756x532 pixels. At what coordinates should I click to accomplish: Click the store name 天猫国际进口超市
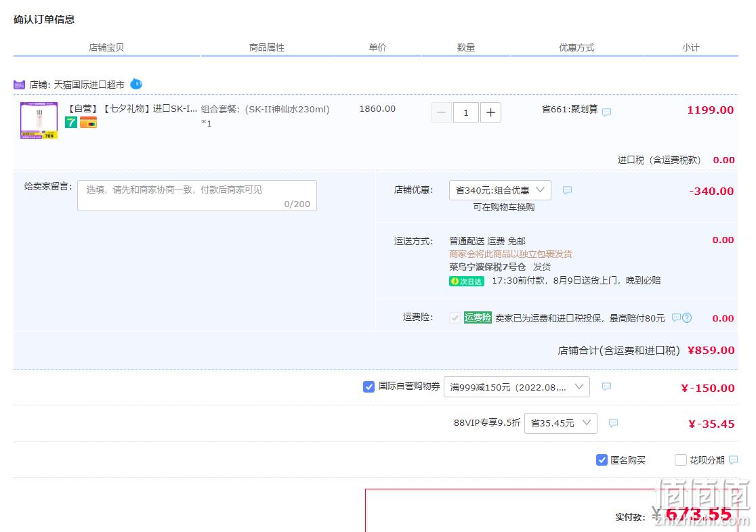tap(89, 85)
